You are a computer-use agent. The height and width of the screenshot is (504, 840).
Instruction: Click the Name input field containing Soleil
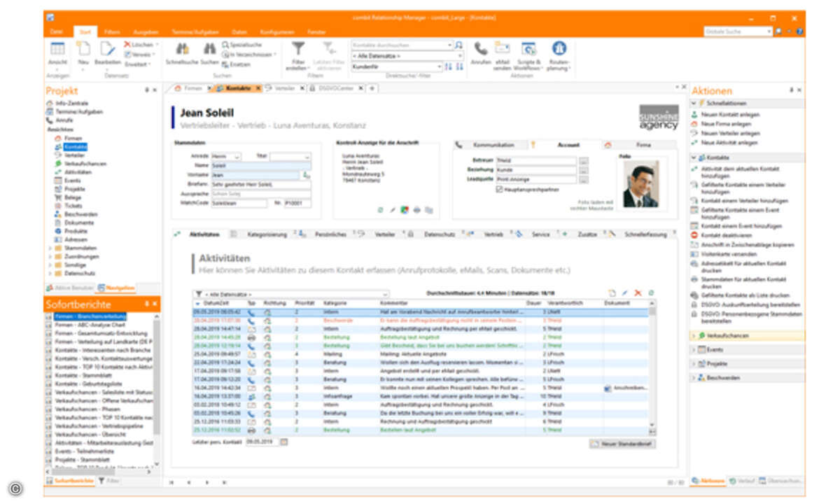coord(260,165)
